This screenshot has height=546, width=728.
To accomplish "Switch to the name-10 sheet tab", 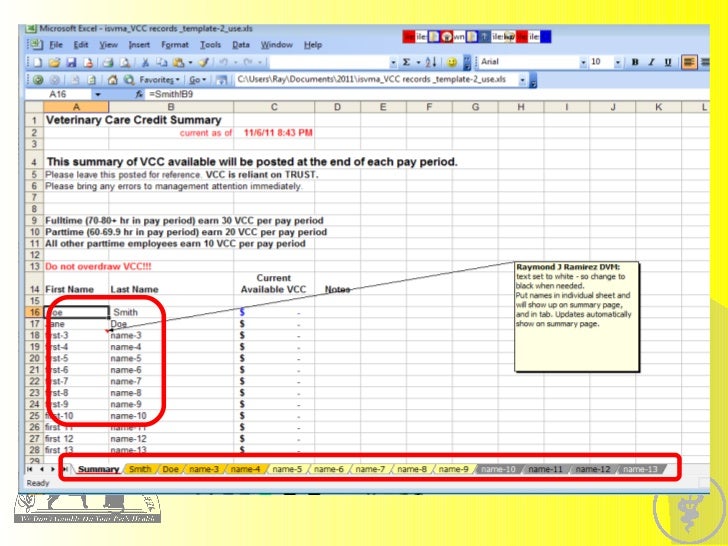I will click(498, 469).
